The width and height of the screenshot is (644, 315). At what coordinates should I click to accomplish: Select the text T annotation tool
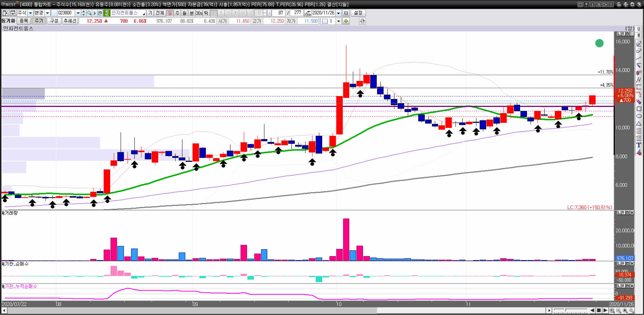tap(639, 145)
